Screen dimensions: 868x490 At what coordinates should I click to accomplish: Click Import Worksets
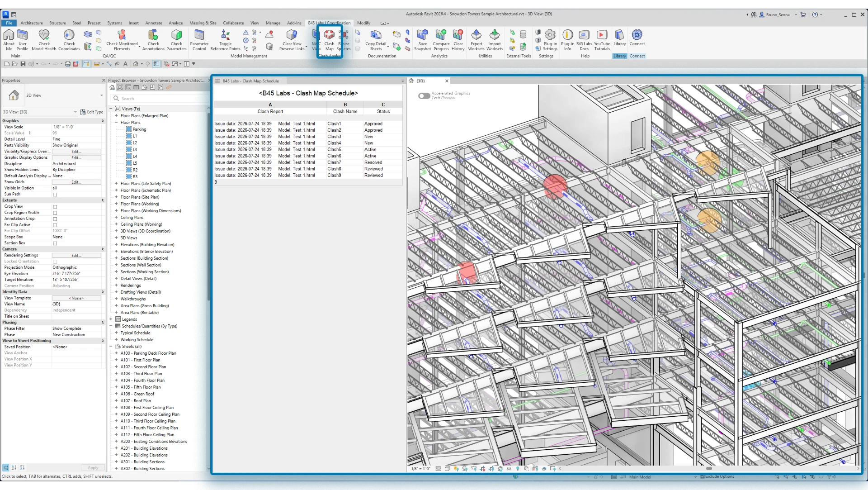coord(495,40)
